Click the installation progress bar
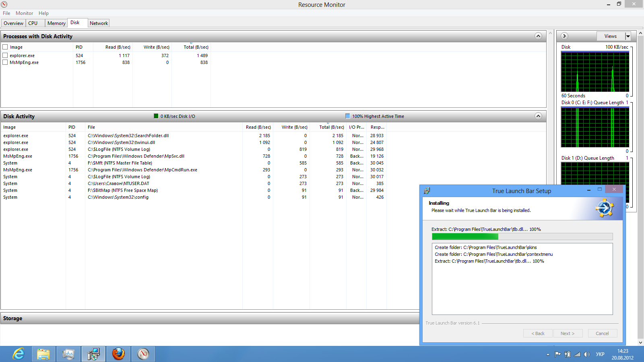The height and width of the screenshot is (362, 644). [522, 237]
